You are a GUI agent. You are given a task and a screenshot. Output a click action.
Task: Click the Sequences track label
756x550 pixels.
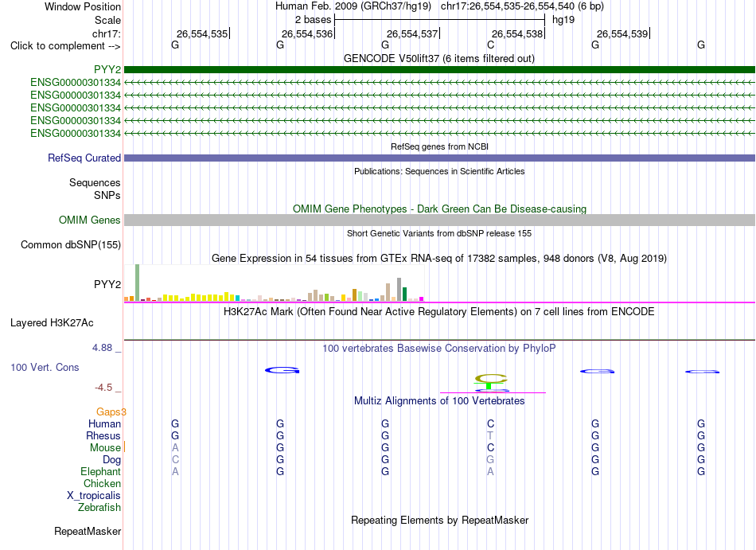[x=95, y=183]
